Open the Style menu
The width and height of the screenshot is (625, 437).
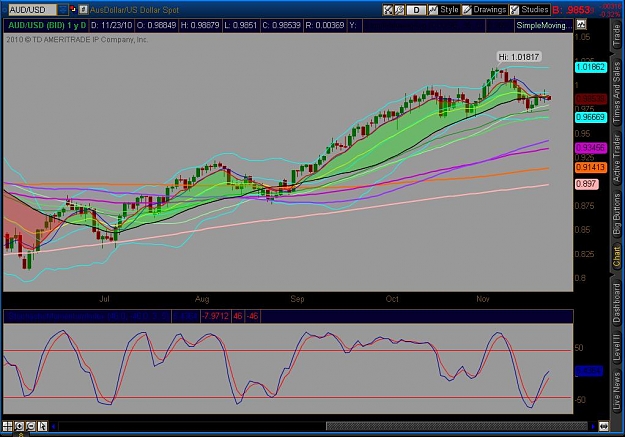444,10
